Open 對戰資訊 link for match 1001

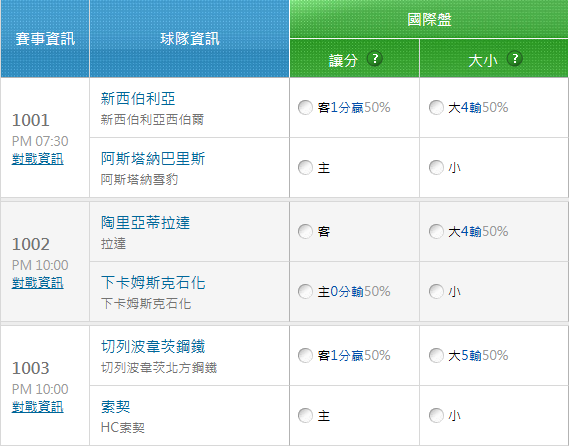click(x=38, y=159)
